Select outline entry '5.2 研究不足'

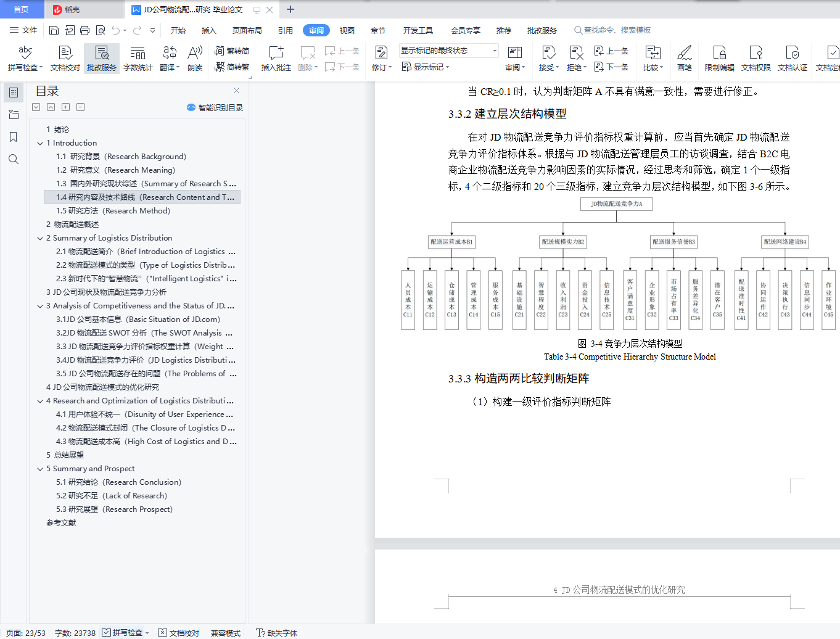click(112, 496)
